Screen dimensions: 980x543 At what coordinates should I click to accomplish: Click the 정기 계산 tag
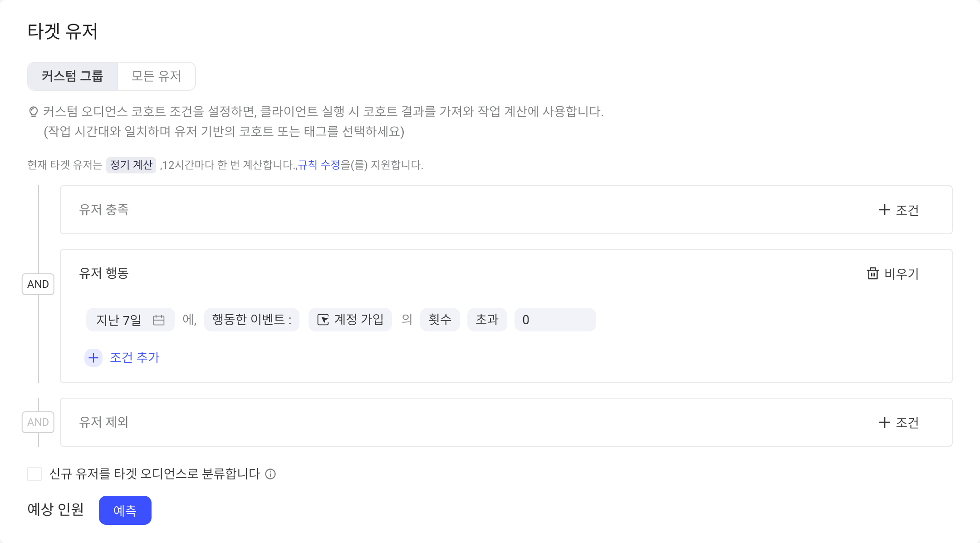(x=131, y=165)
